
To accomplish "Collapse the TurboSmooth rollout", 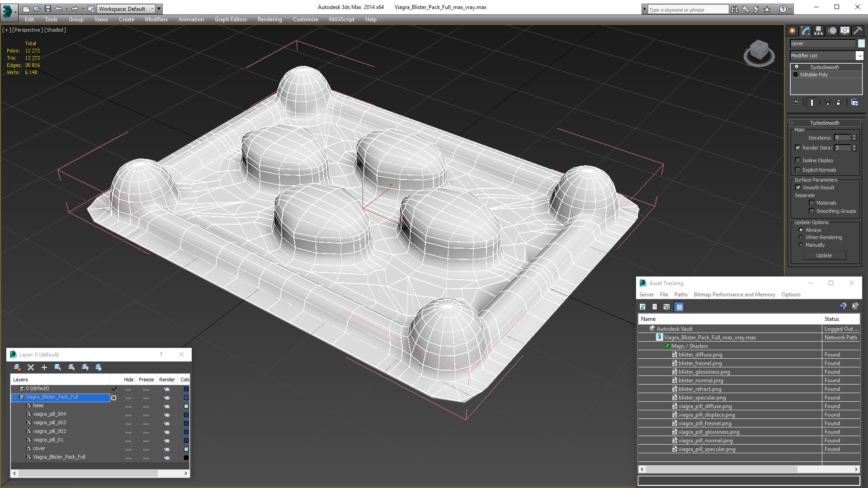I will coord(792,123).
